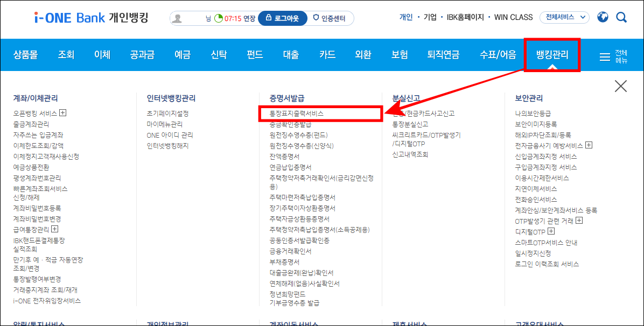Expand 디지털OTP using the plus icon
The image size is (644, 326).
pos(551,231)
